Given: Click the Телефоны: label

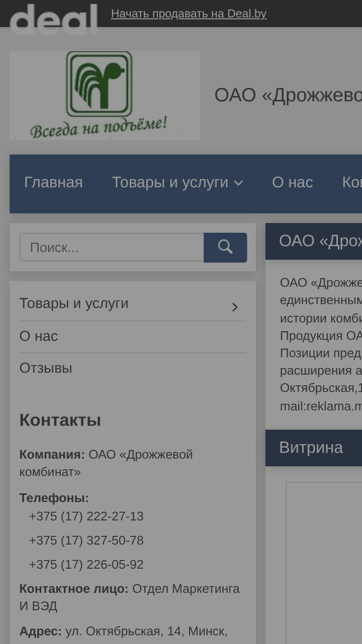Looking at the screenshot, I should (x=54, y=498).
